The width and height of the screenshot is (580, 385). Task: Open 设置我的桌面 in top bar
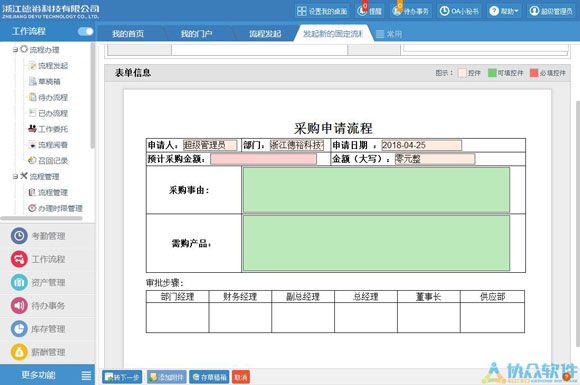(x=322, y=11)
